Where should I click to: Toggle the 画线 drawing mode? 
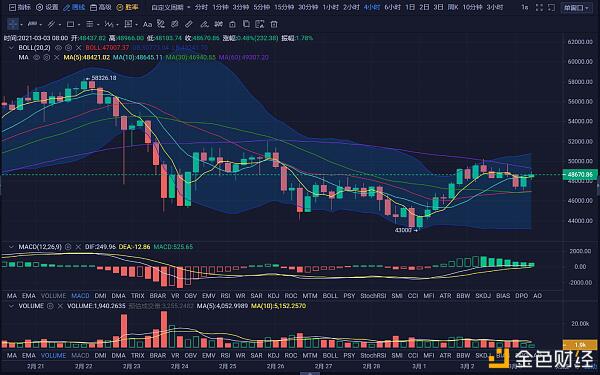(x=75, y=7)
